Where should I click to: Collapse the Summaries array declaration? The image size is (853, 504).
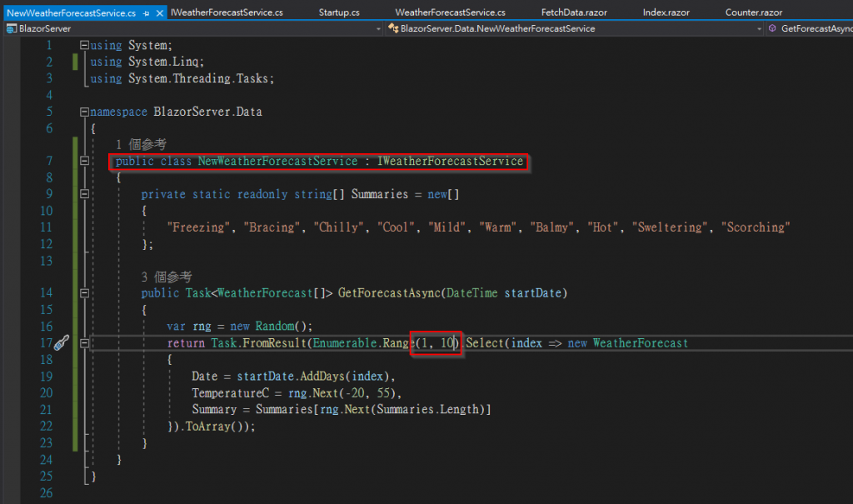click(84, 194)
